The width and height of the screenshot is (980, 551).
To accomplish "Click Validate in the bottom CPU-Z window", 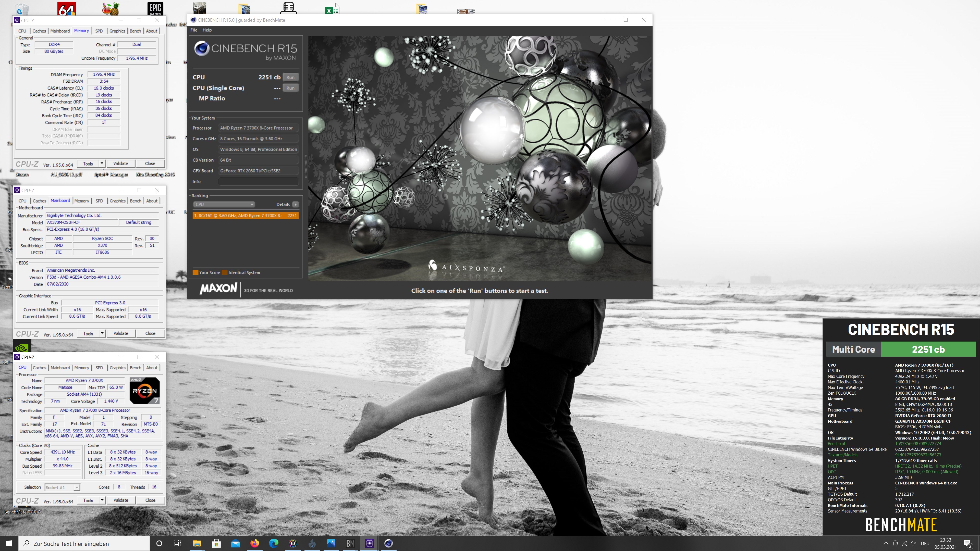I will (121, 500).
